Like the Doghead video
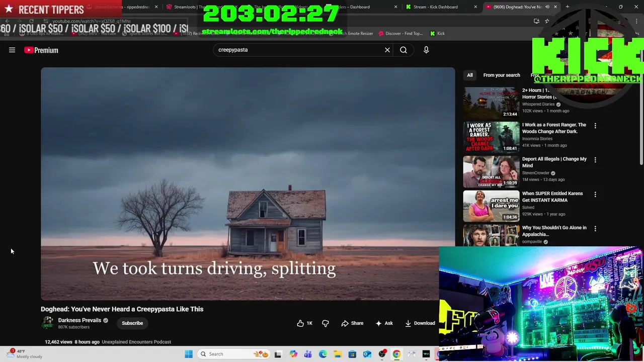Image resolution: width=644 pixels, height=362 pixels. pos(305,323)
